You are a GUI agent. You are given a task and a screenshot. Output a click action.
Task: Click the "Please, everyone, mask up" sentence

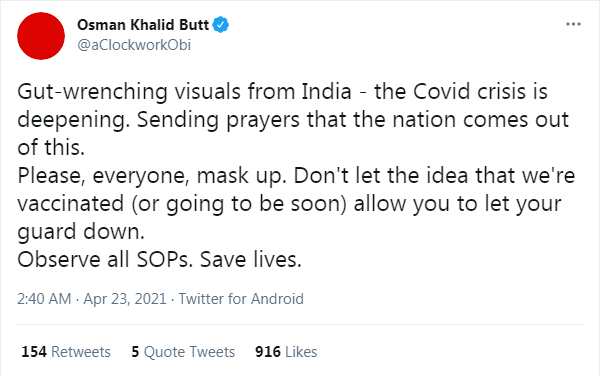point(152,176)
